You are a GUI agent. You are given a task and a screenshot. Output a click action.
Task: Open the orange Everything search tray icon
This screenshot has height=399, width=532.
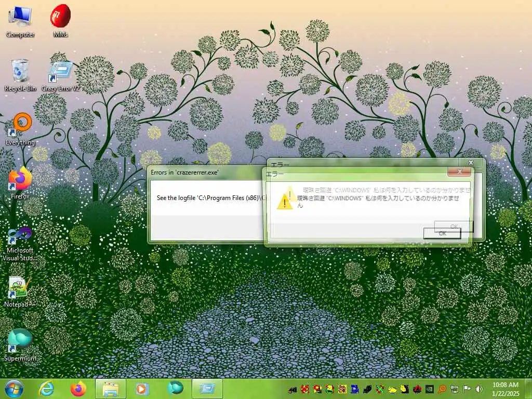(x=442, y=389)
